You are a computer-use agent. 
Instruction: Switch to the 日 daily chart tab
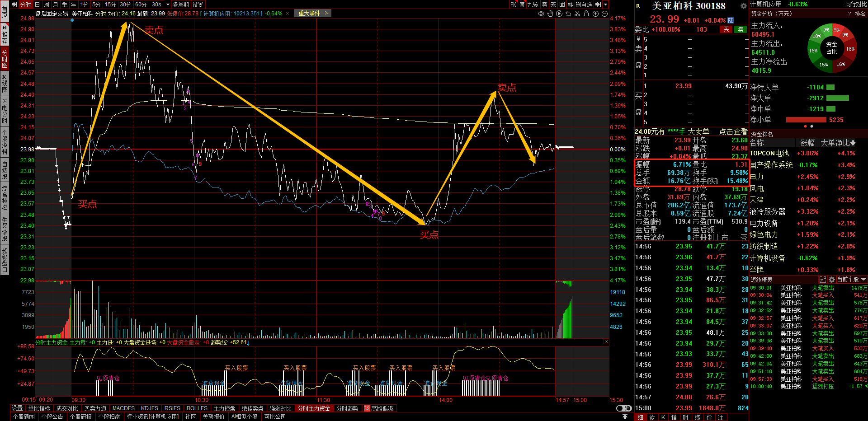(x=38, y=5)
